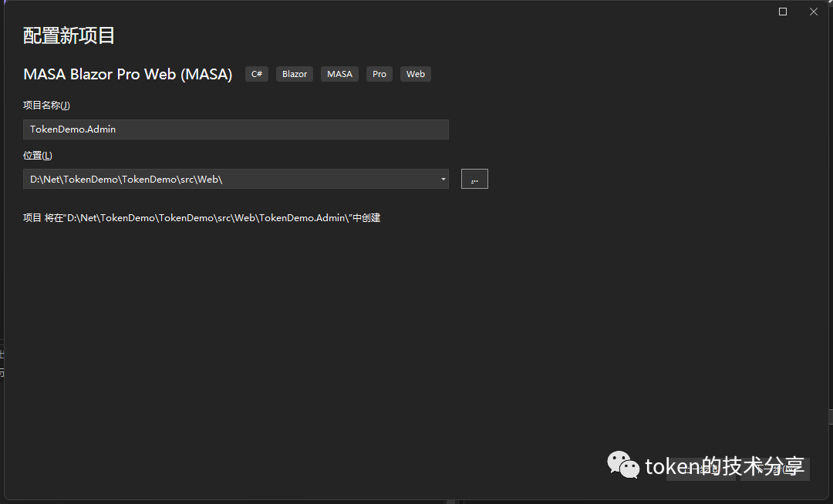
Task: Maximize the configuration dialog window
Action: 783,12
